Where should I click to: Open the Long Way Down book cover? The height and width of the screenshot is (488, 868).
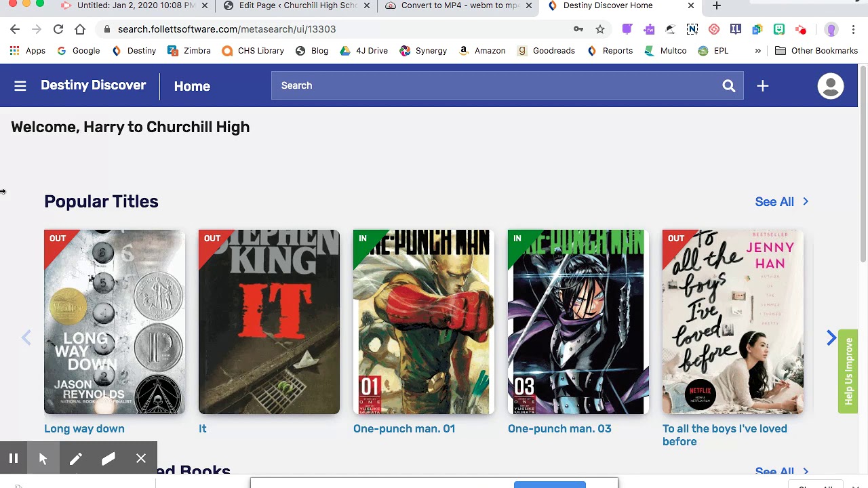(115, 322)
